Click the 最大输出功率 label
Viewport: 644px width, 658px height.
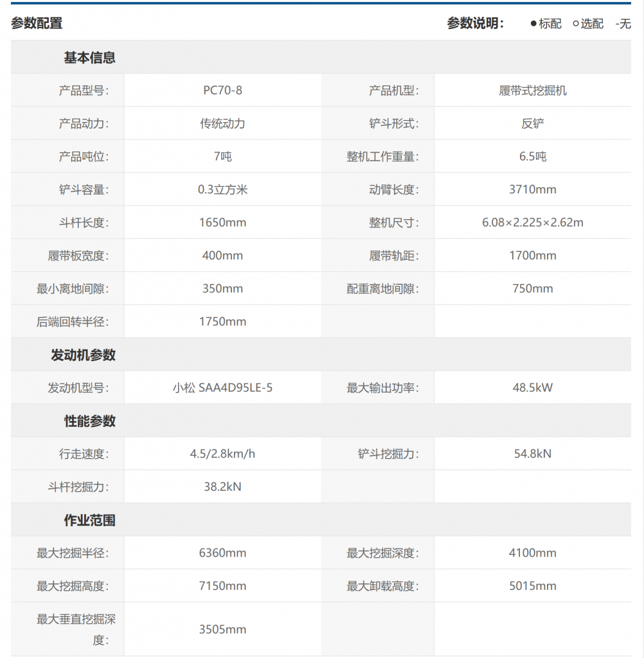coord(382,387)
